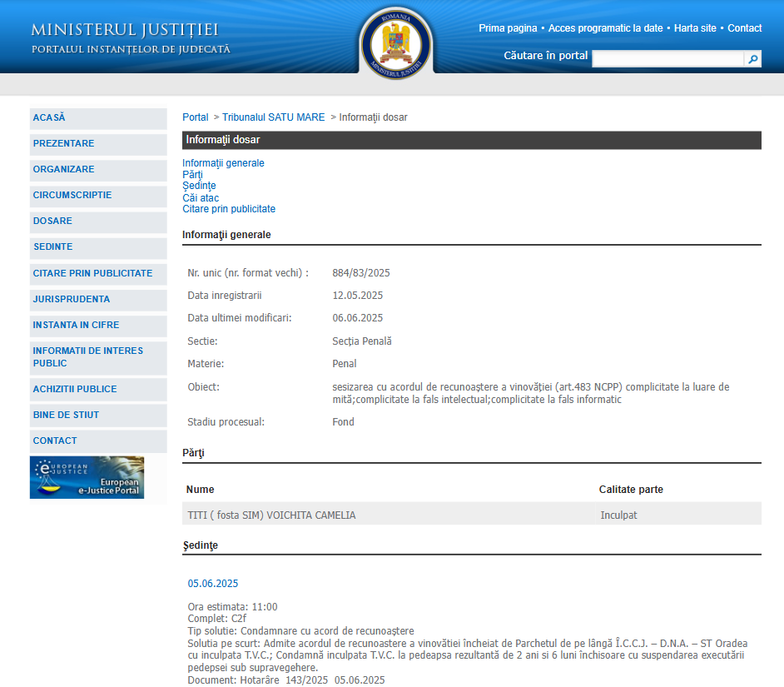Open the SEDINTE sidebar menu item

(x=52, y=247)
